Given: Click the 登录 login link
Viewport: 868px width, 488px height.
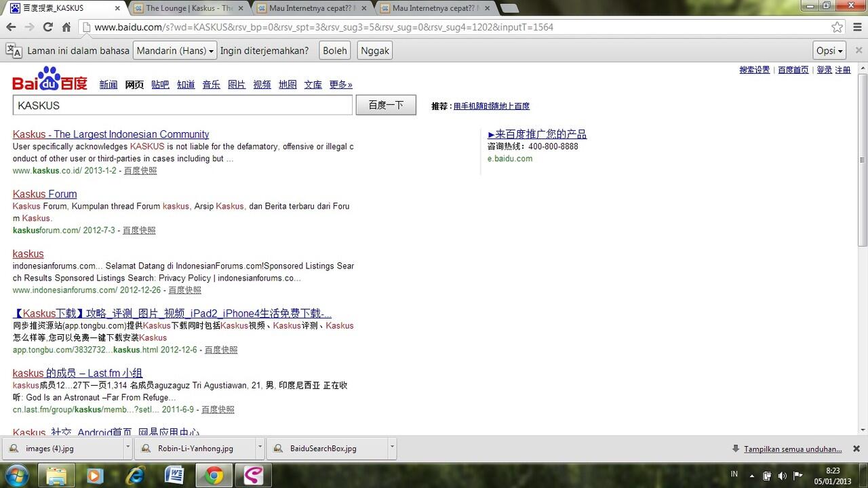Looking at the screenshot, I should [x=824, y=70].
